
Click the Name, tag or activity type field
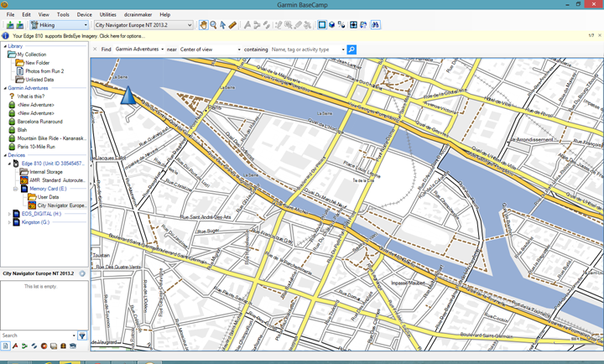click(305, 49)
